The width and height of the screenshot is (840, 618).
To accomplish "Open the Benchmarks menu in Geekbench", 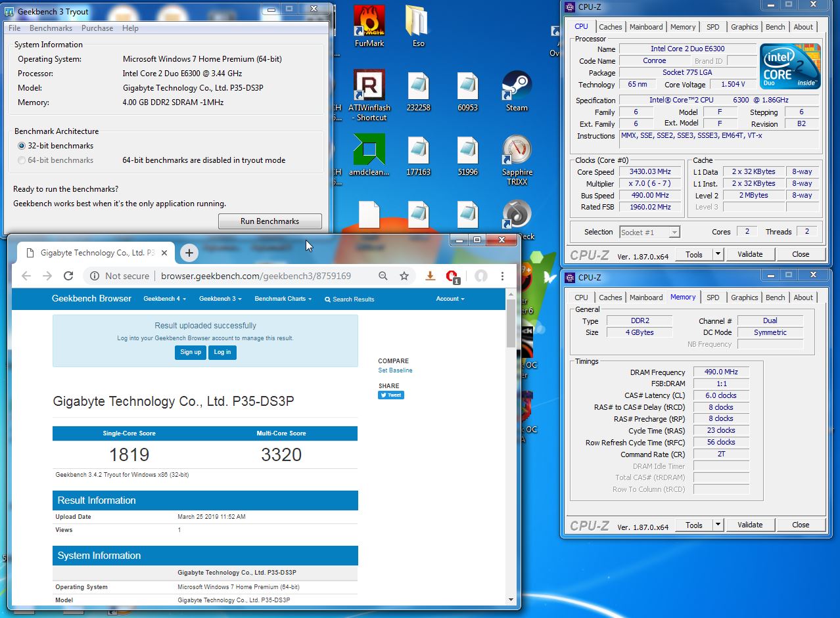I will [x=51, y=28].
